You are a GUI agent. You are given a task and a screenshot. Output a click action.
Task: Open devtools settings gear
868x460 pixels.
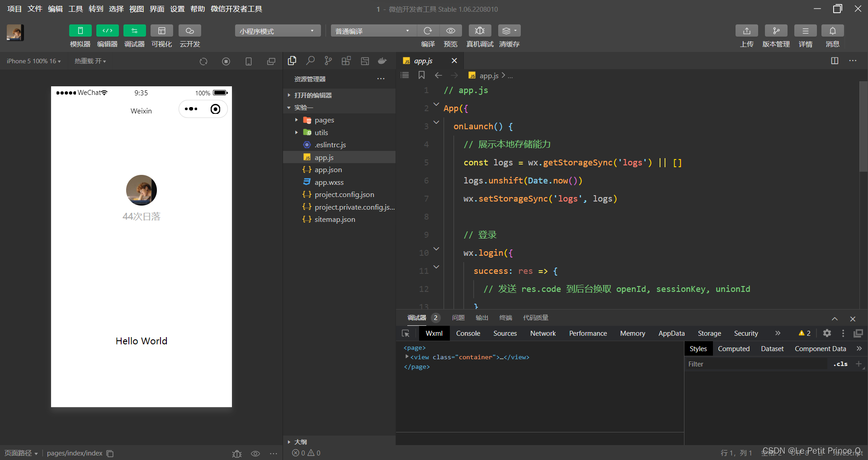click(827, 333)
